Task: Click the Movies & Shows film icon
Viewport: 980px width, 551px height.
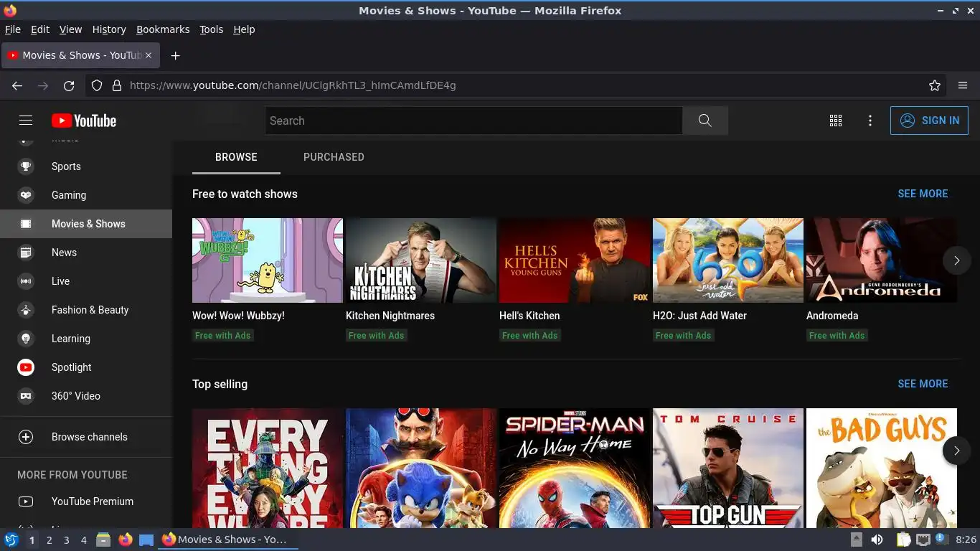Action: click(26, 224)
